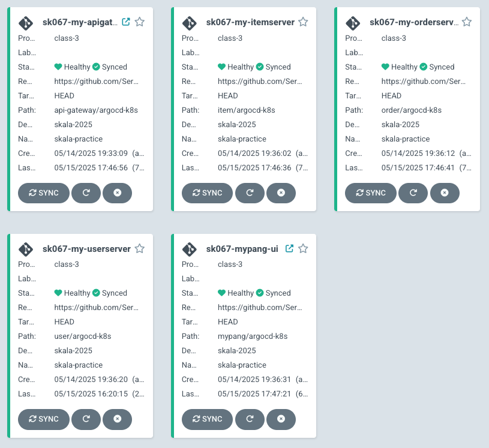Click the git icon on sk067-my-orderserver card

point(353,23)
